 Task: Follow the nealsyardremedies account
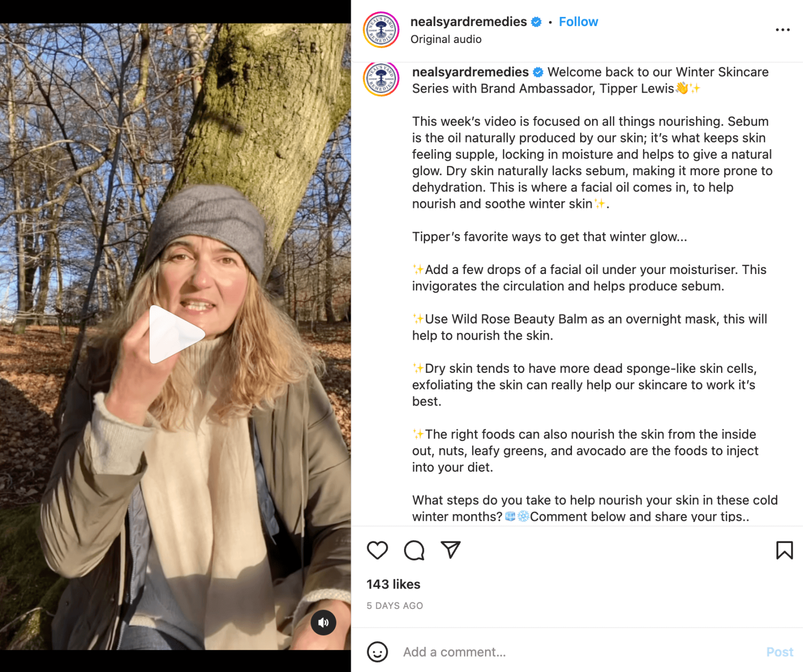[x=578, y=22]
